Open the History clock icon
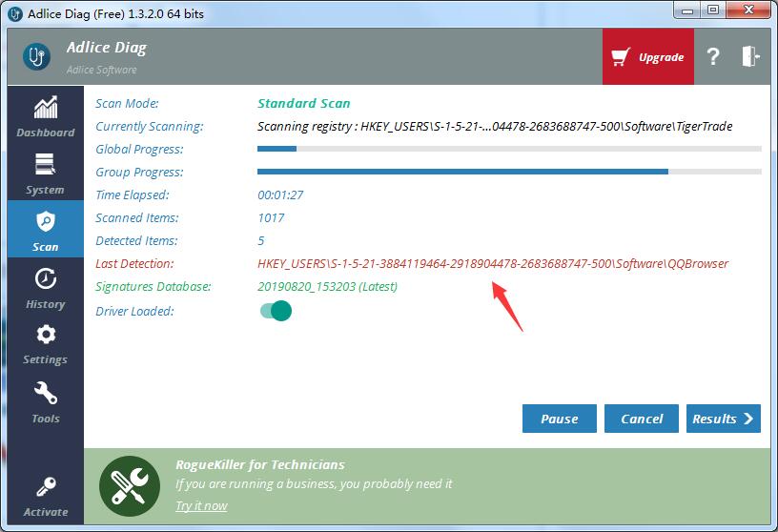 pos(46,278)
